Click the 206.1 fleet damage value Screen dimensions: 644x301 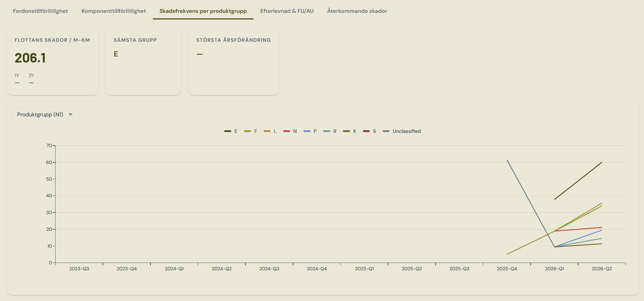pos(30,58)
